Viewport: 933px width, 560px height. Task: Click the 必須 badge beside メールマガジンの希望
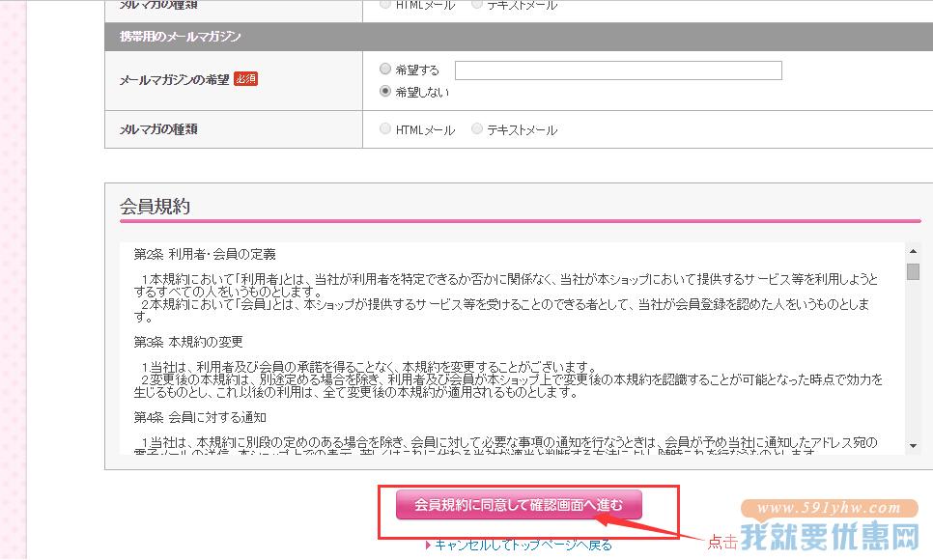point(245,78)
